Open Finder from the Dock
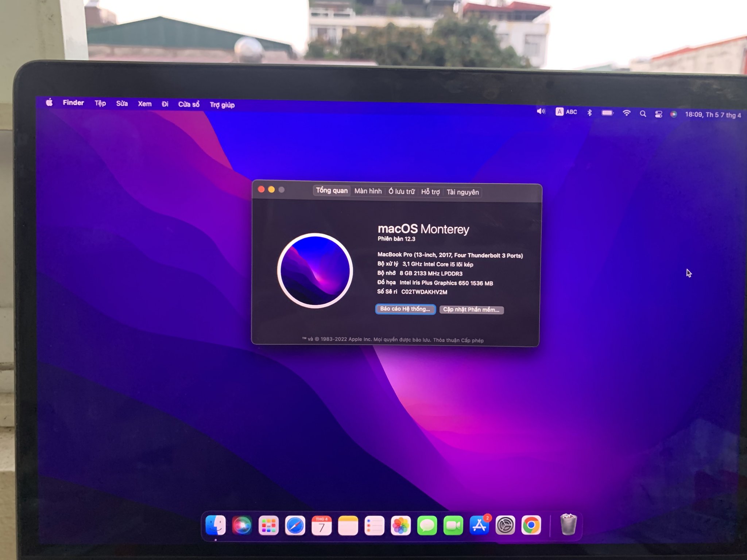 (x=216, y=525)
